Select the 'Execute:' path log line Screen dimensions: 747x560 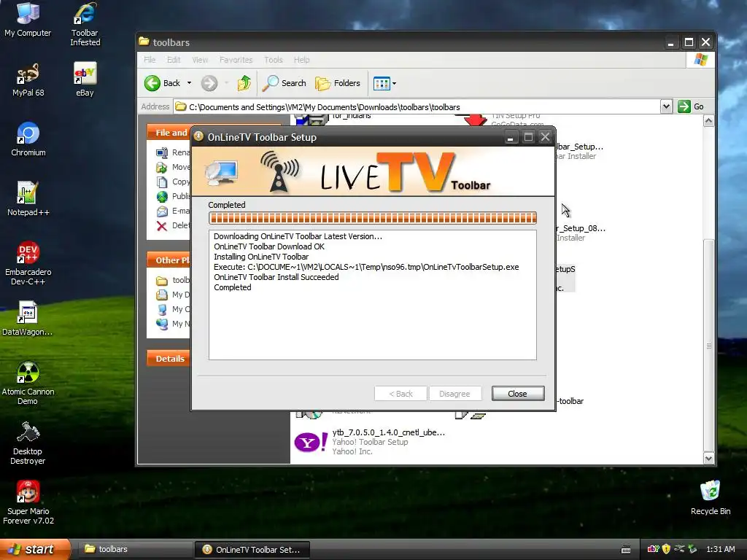click(366, 267)
